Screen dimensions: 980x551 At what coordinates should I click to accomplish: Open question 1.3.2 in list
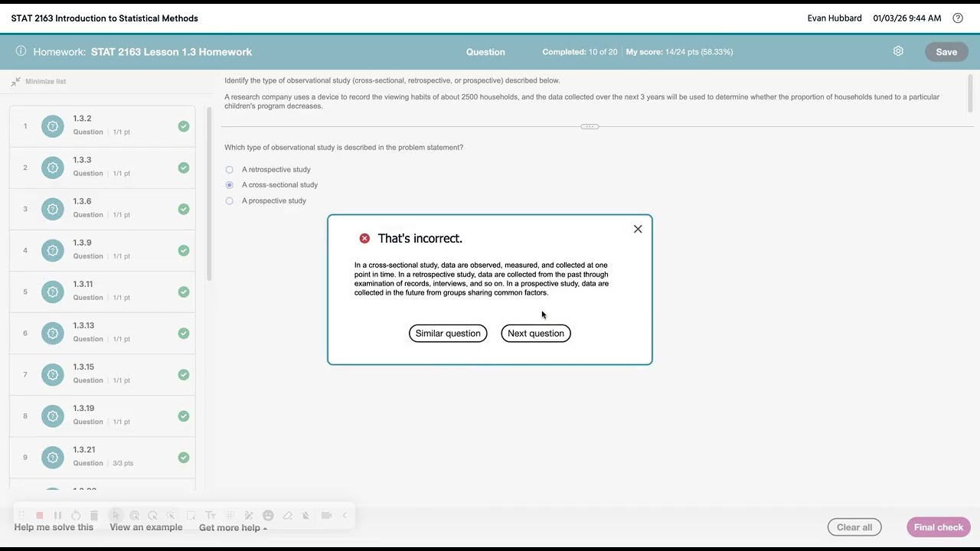tap(103, 126)
